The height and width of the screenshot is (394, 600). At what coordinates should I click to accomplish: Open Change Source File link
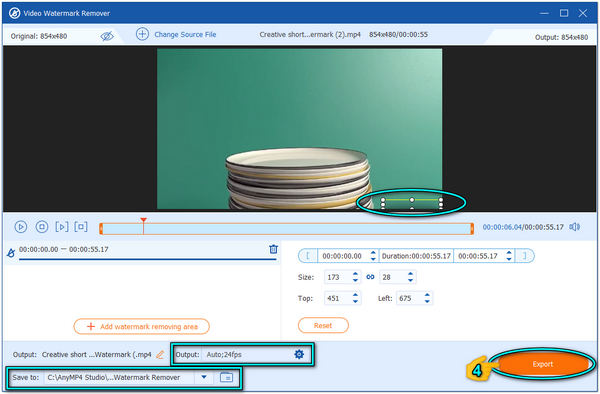[185, 34]
